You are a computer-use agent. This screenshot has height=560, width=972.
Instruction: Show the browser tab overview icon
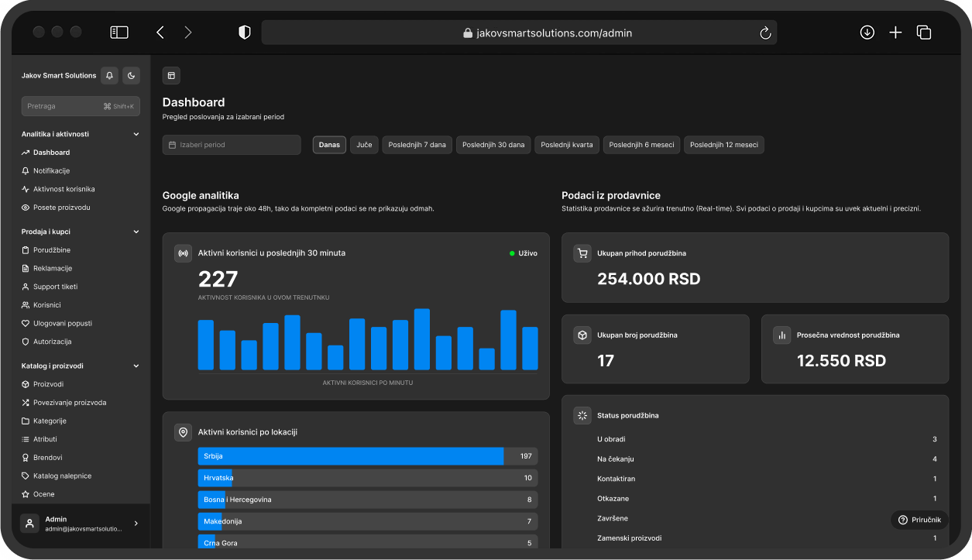924,33
